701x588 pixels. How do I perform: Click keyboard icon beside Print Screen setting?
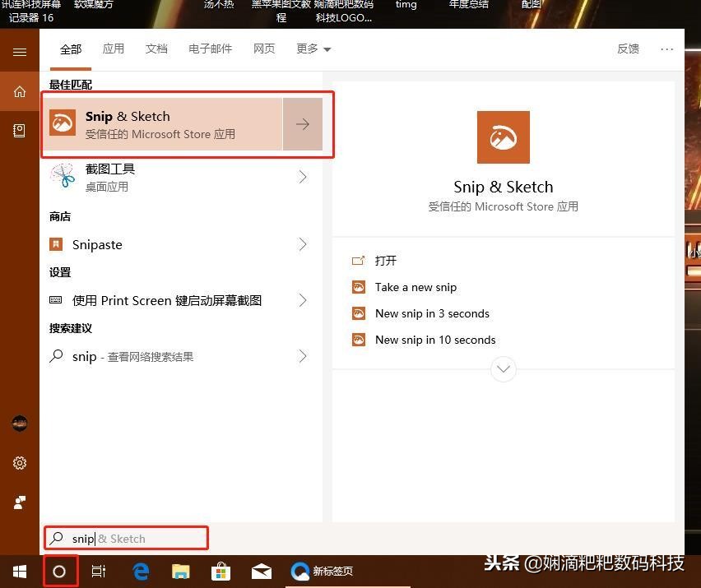click(55, 300)
